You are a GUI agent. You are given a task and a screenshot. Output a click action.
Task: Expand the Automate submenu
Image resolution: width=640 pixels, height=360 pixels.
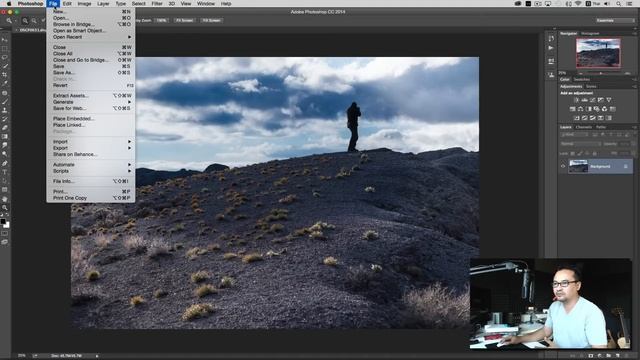point(91,165)
